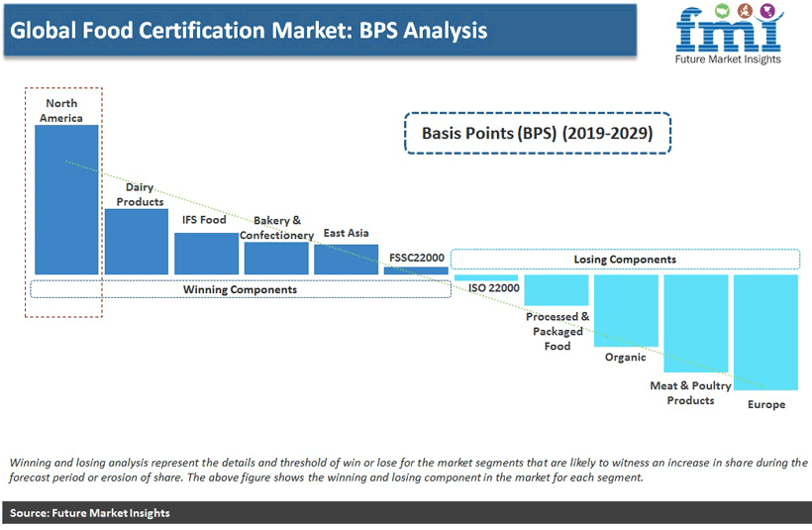Viewport: 812px width, 530px height.
Task: Click the Organic bar
Action: pyautogui.click(x=626, y=310)
